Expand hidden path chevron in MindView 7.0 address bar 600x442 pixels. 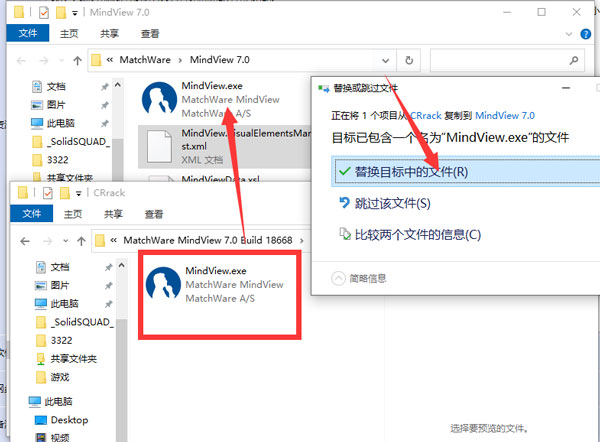(109, 60)
